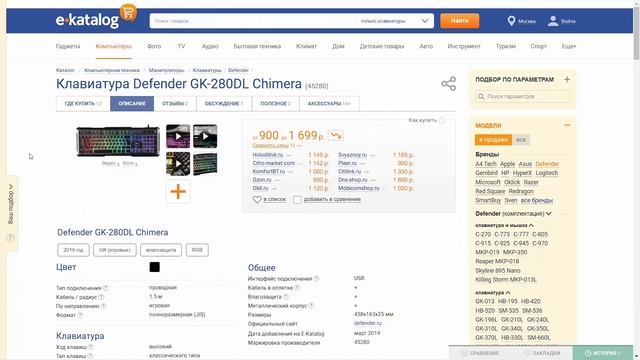Click the large orange plus thumbnail button
Viewport: 640px width, 360px height.
pyautogui.click(x=178, y=191)
